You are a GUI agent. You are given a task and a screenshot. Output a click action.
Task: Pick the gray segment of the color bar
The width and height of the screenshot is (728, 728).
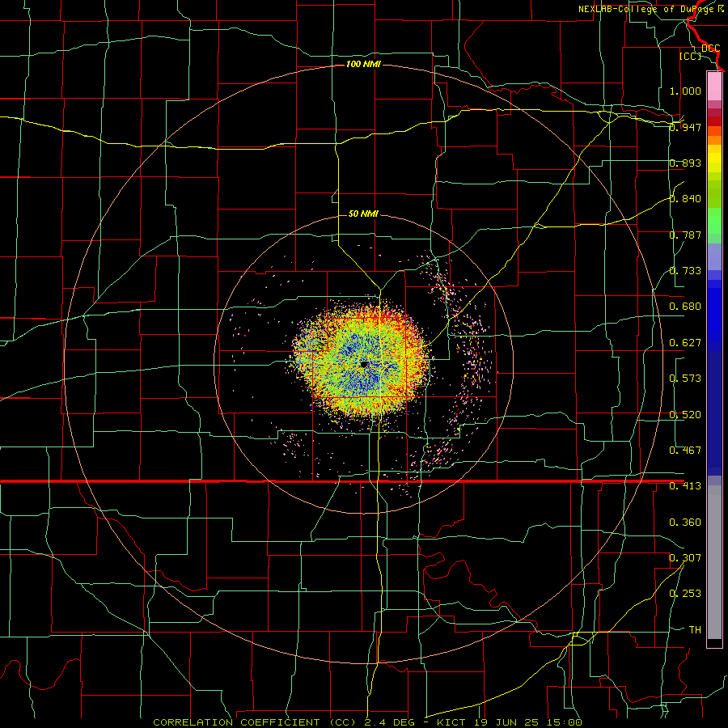click(x=714, y=562)
